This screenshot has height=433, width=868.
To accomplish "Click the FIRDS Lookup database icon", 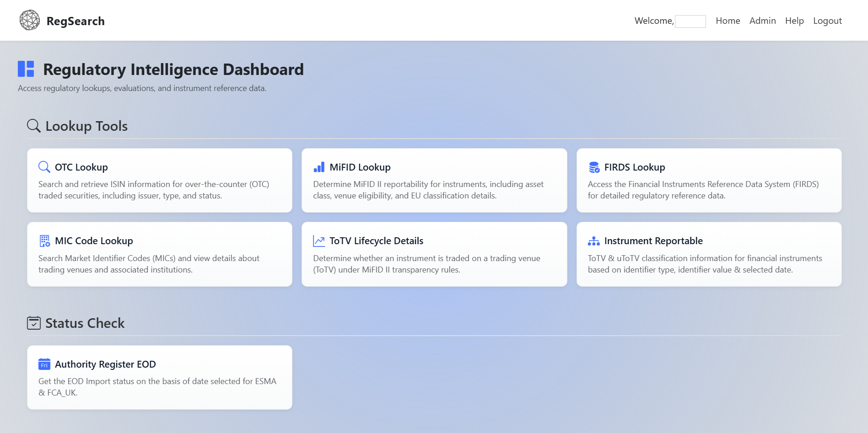I will coord(594,167).
